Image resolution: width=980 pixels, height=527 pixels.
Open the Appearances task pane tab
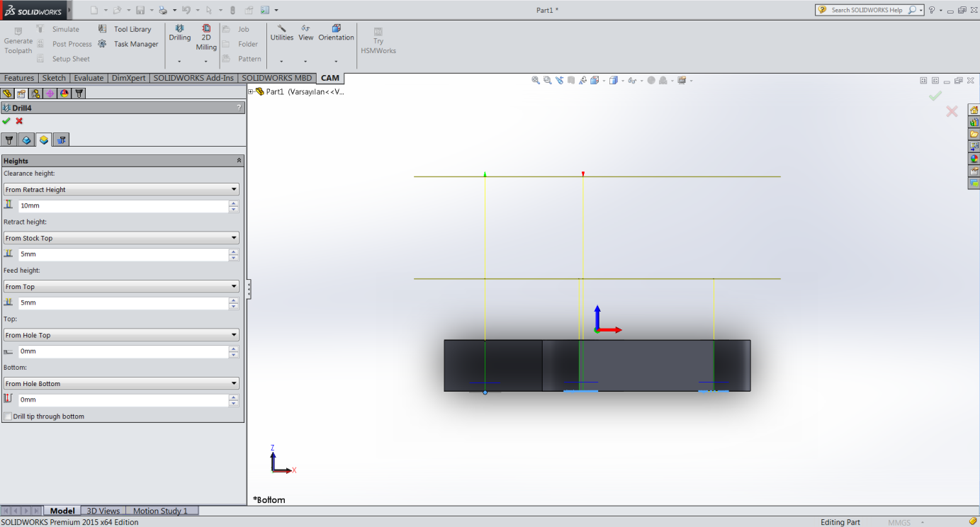point(974,159)
